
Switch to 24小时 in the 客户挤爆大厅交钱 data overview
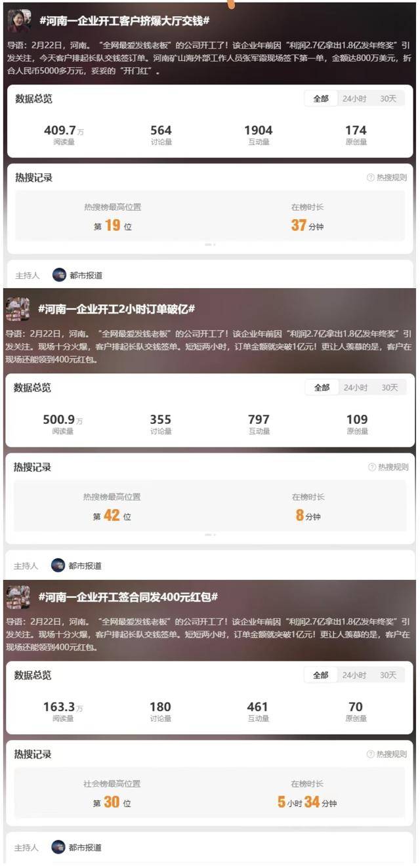click(x=355, y=98)
